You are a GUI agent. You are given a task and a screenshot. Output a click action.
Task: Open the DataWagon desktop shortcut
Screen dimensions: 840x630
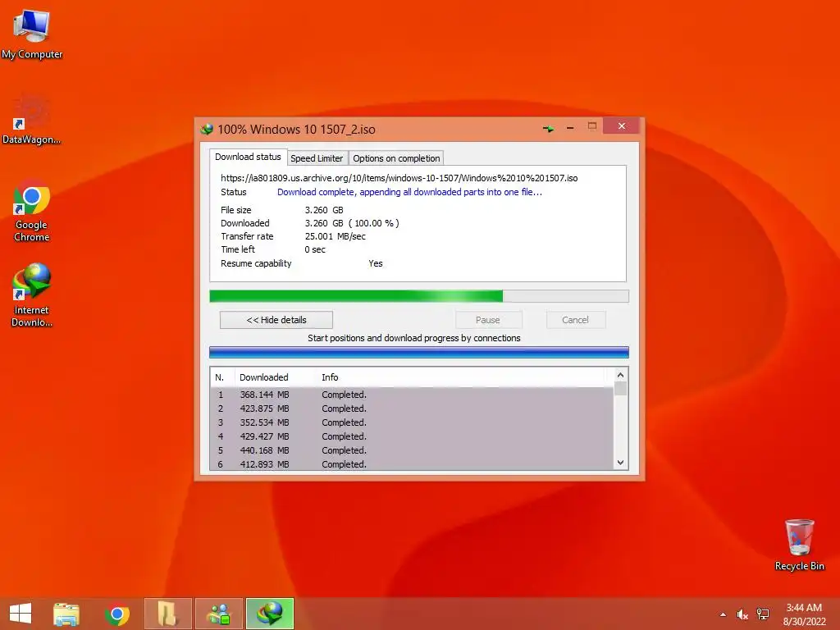[32, 121]
